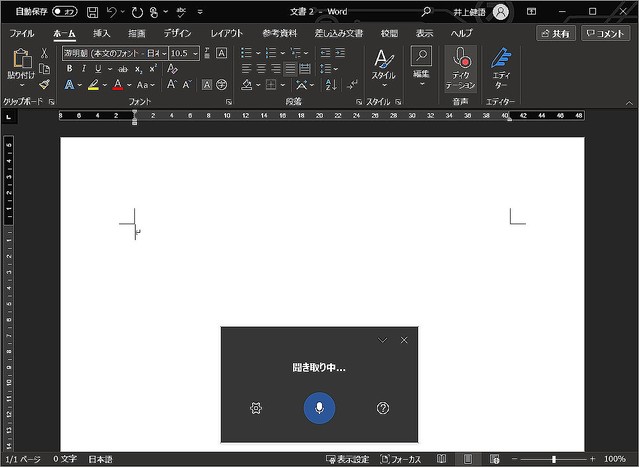Open the File tab
This screenshot has width=639, height=467.
coord(22,33)
